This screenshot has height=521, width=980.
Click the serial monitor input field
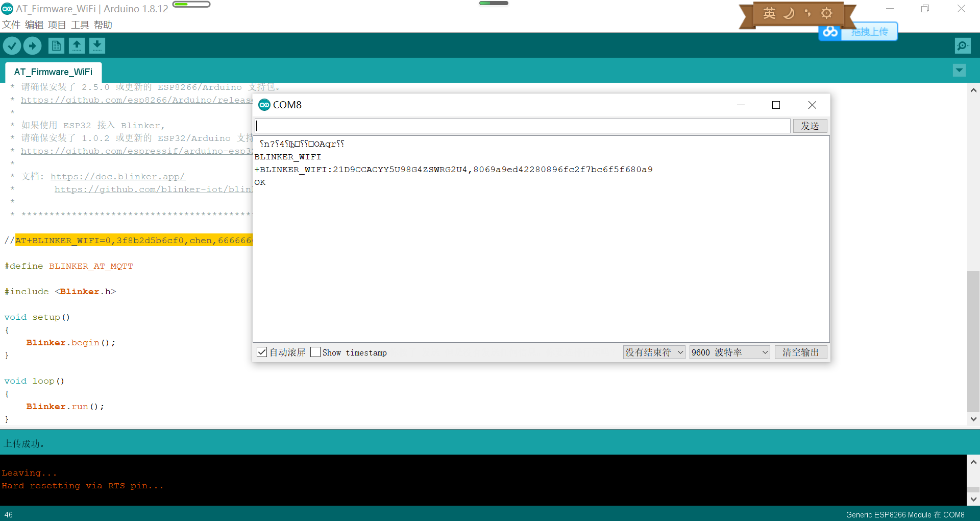point(521,126)
